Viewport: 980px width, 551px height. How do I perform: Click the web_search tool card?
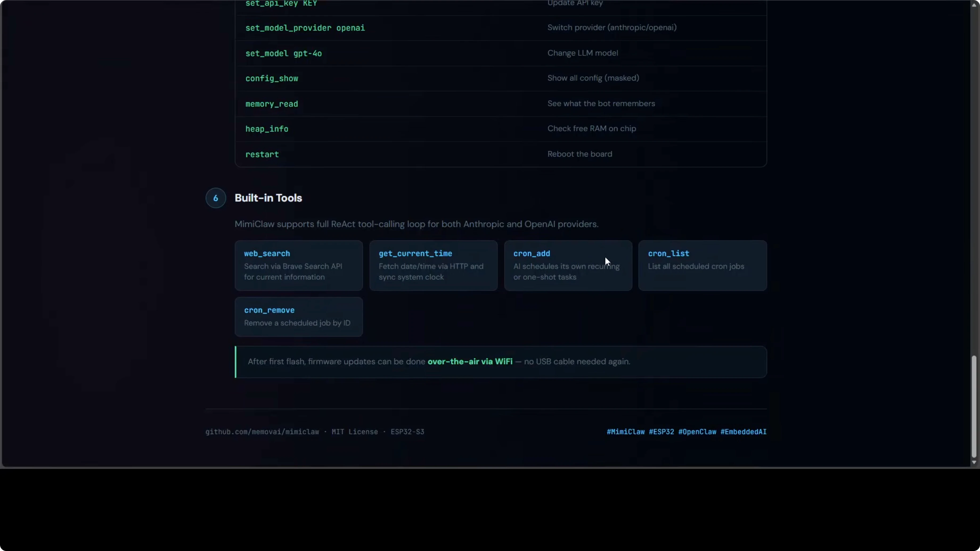pos(299,265)
